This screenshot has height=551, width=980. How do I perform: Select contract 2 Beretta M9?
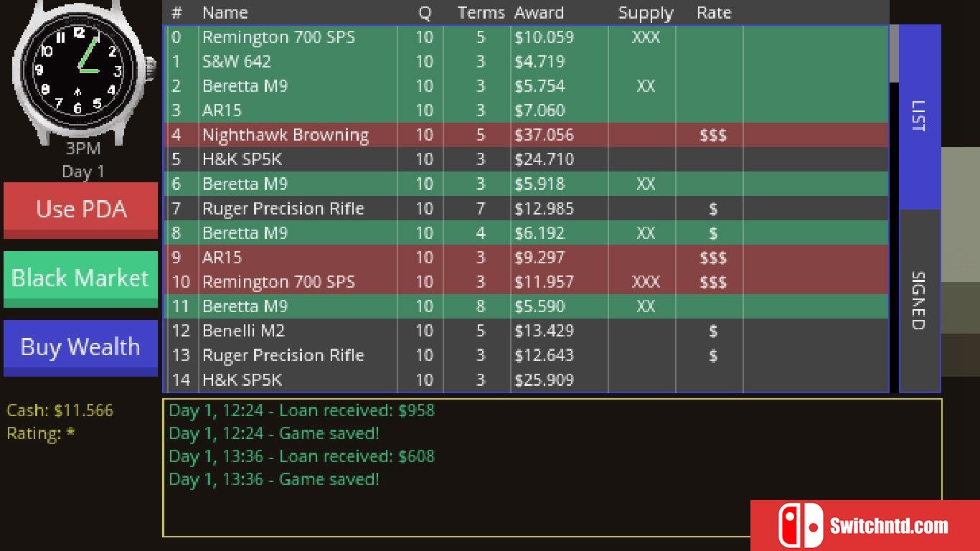point(527,86)
